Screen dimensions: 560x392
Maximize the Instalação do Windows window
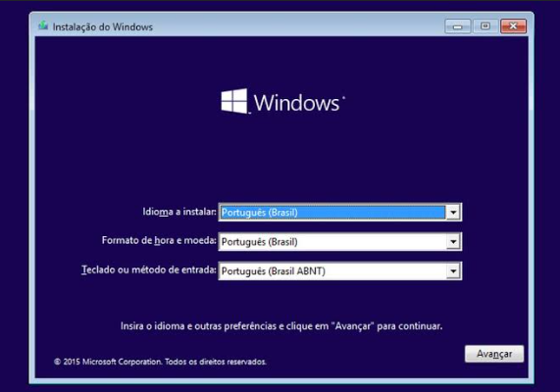coord(485,26)
